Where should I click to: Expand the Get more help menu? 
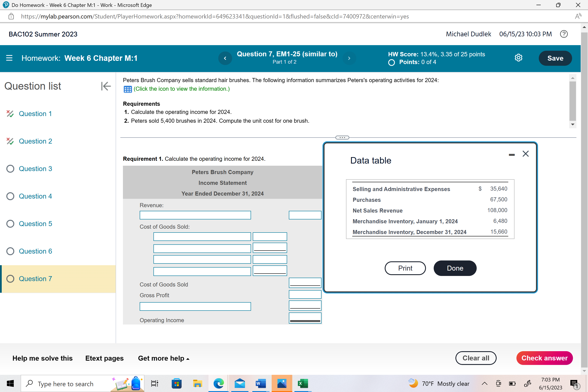tap(164, 358)
